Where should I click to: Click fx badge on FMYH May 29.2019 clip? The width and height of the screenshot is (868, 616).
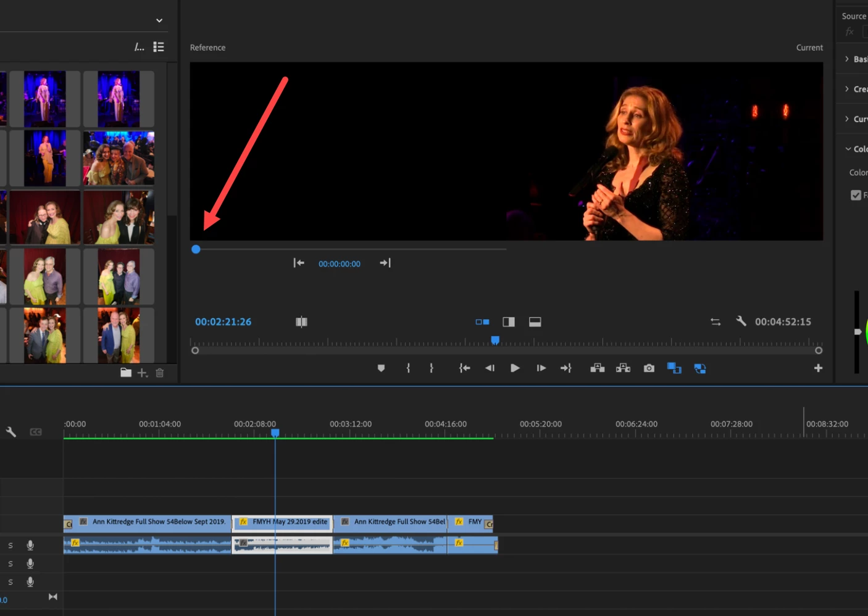pyautogui.click(x=243, y=522)
